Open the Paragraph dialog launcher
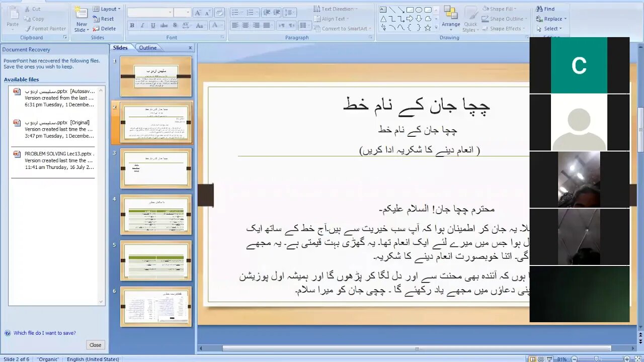The image size is (644, 362). click(x=370, y=37)
